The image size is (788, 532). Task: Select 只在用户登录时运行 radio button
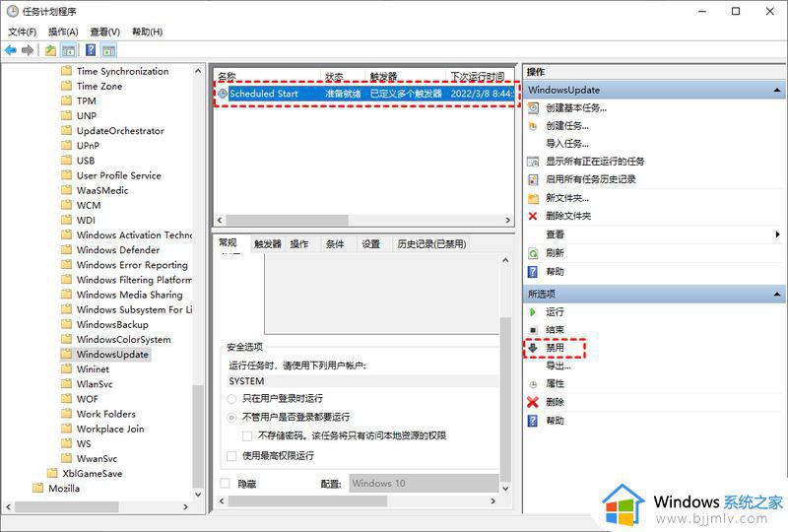tap(231, 399)
